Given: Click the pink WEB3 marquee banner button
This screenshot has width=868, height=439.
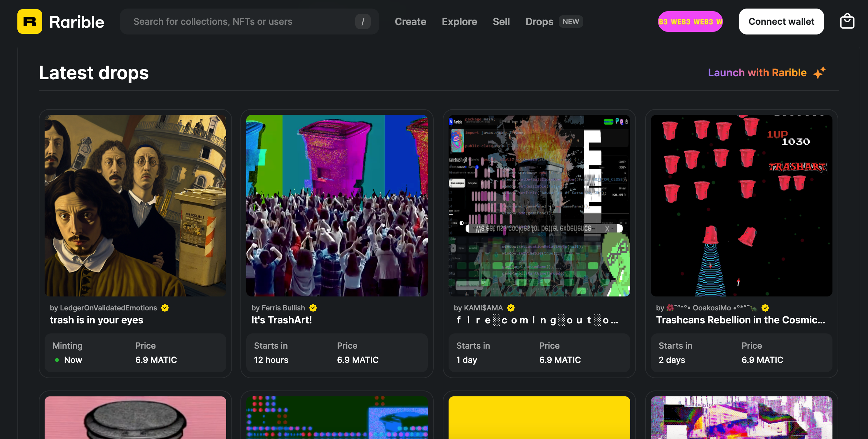Looking at the screenshot, I should pyautogui.click(x=690, y=21).
